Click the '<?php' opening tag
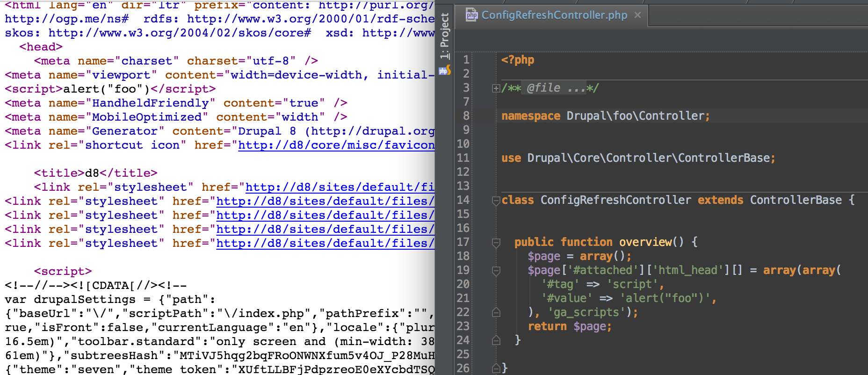 click(x=518, y=60)
